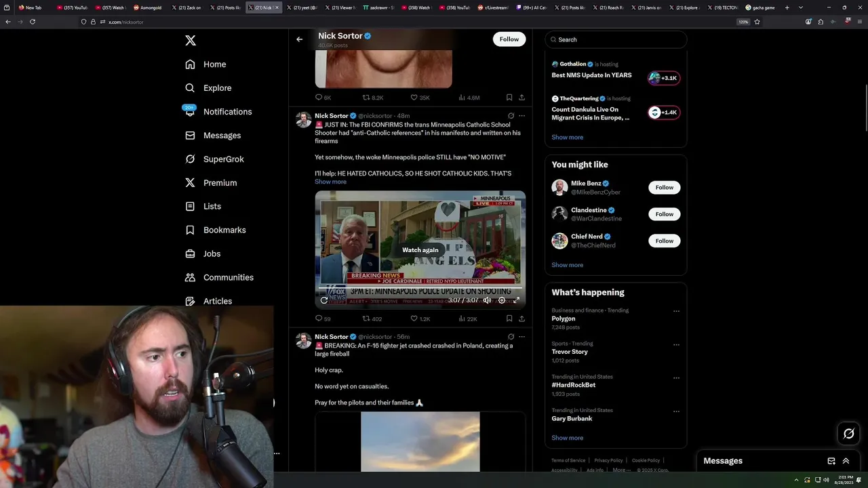The height and width of the screenshot is (488, 868).
Task: Click inside the X Search field
Action: pos(616,39)
